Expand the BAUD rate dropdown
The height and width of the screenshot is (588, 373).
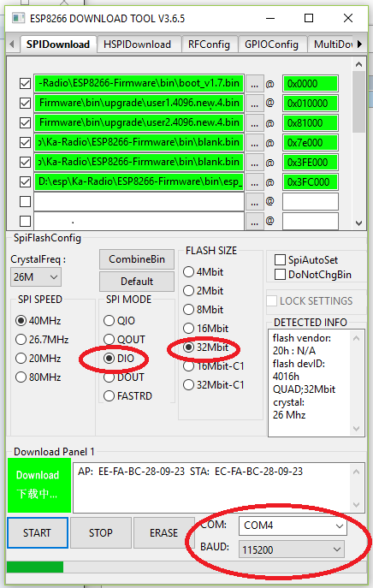tap(292, 549)
